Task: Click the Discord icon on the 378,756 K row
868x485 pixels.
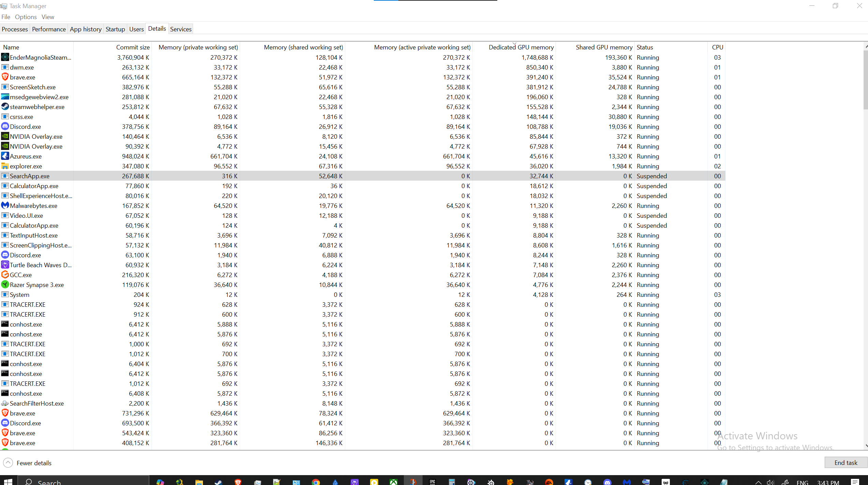Action: click(5, 126)
